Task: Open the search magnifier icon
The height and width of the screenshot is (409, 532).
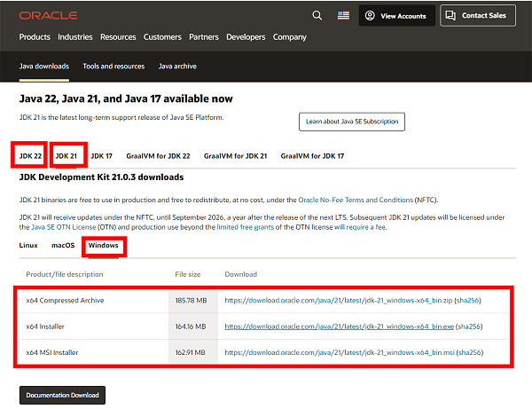Action: tap(317, 15)
